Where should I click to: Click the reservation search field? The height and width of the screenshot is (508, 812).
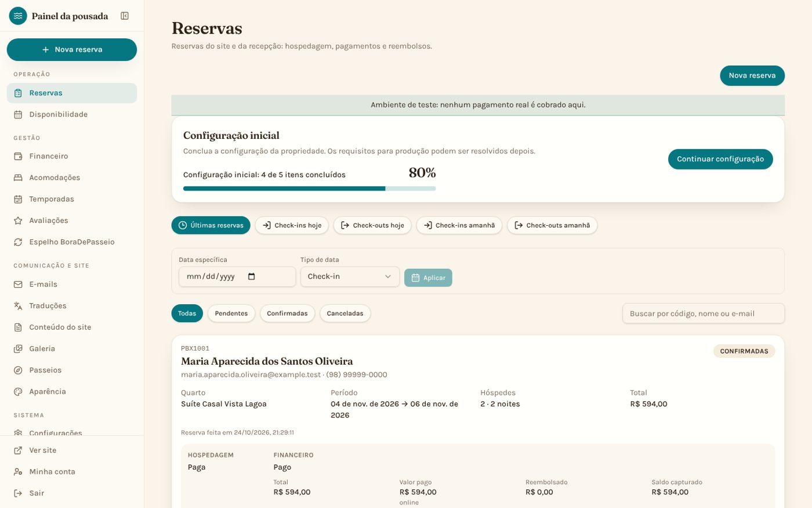[704, 314]
